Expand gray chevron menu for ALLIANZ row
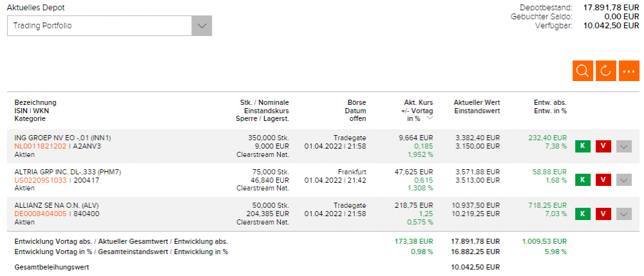The image size is (644, 276). (623, 214)
